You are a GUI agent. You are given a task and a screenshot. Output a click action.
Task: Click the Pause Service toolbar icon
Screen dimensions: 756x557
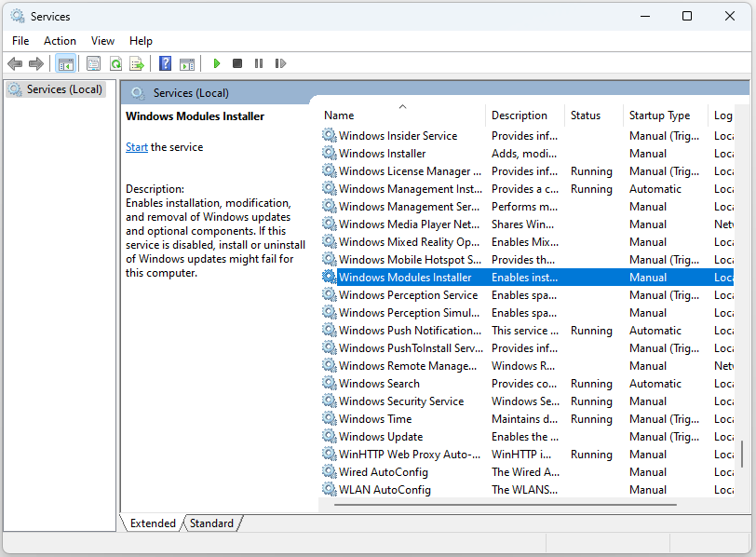259,63
